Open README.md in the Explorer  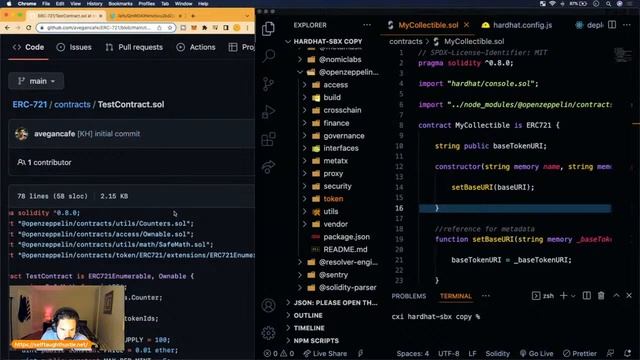coord(345,249)
